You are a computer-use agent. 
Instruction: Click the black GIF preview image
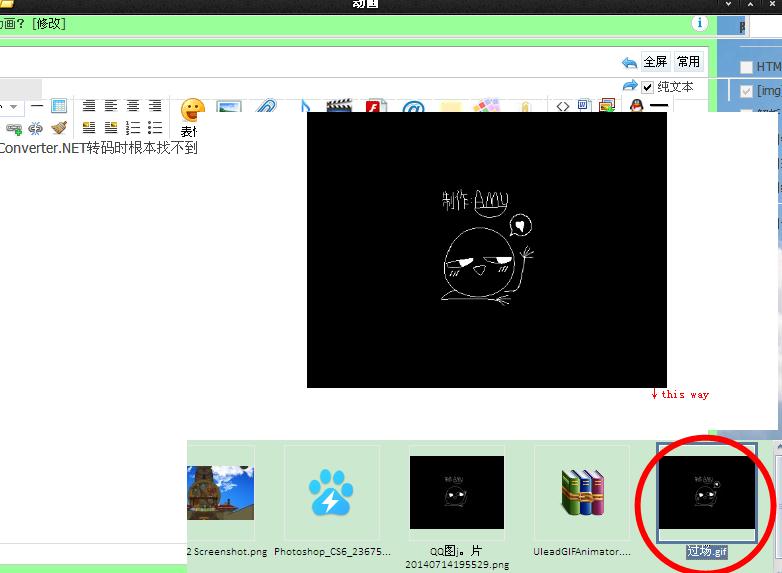(487, 249)
